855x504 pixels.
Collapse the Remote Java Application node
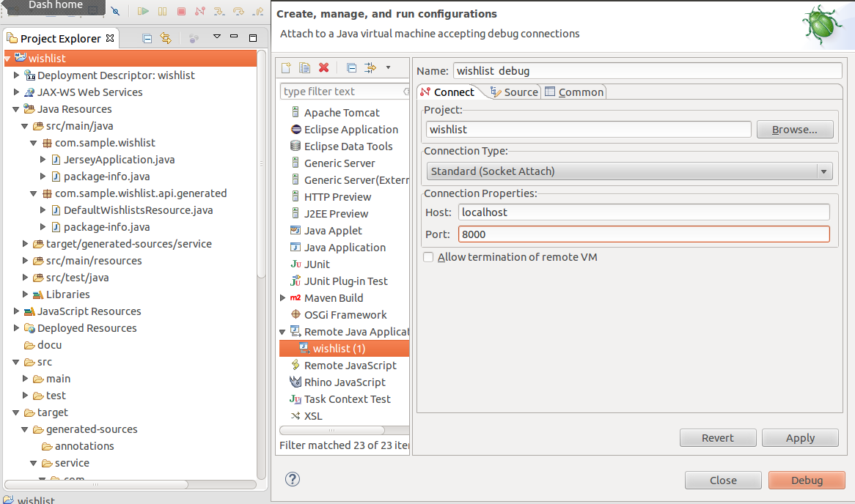click(282, 332)
